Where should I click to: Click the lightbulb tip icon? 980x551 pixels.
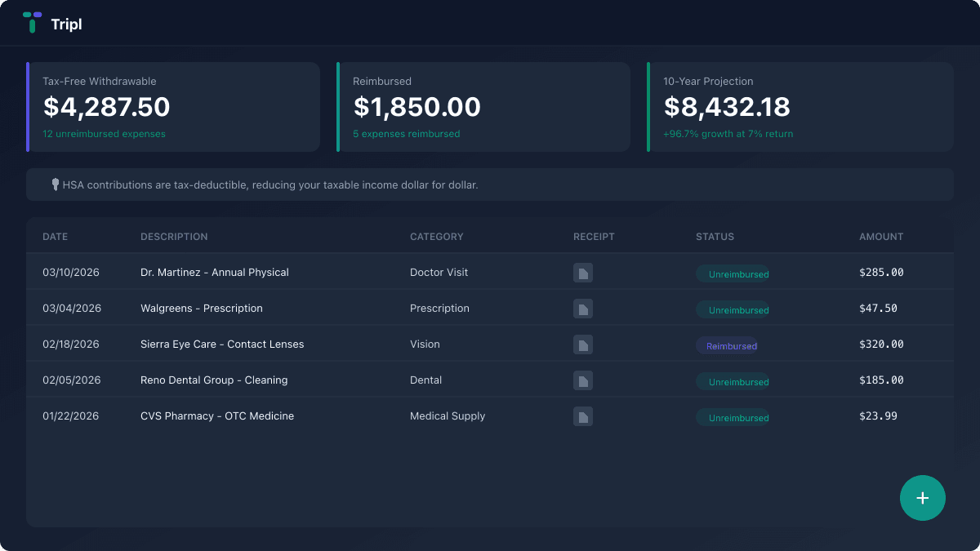click(x=56, y=184)
